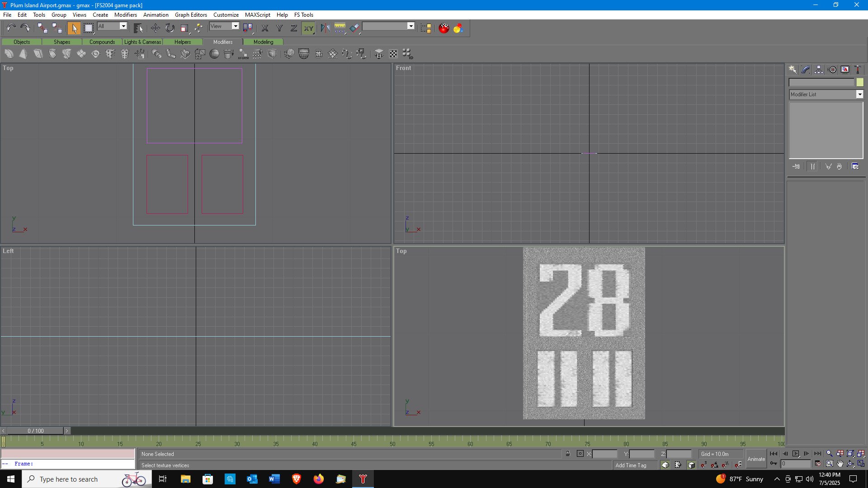
Task: Open the File menu
Action: point(7,14)
